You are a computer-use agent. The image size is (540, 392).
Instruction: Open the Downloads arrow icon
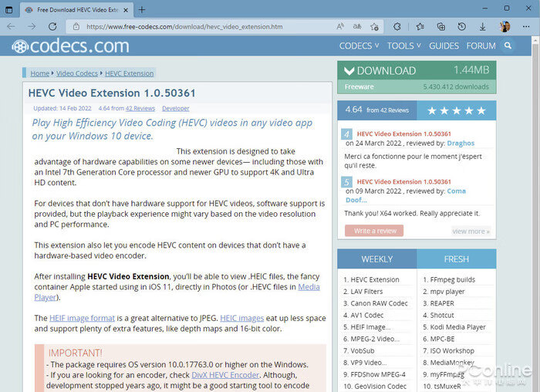point(482,26)
